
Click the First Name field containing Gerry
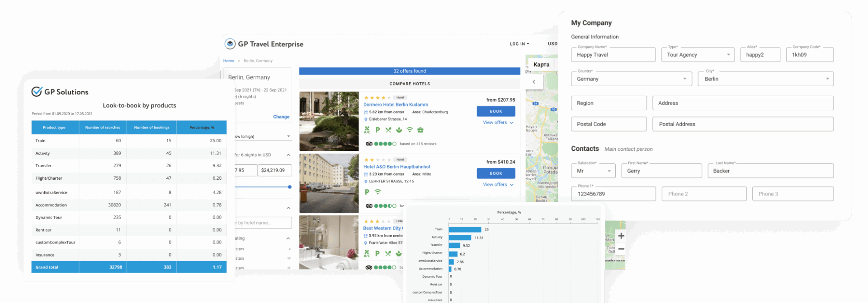pyautogui.click(x=662, y=171)
